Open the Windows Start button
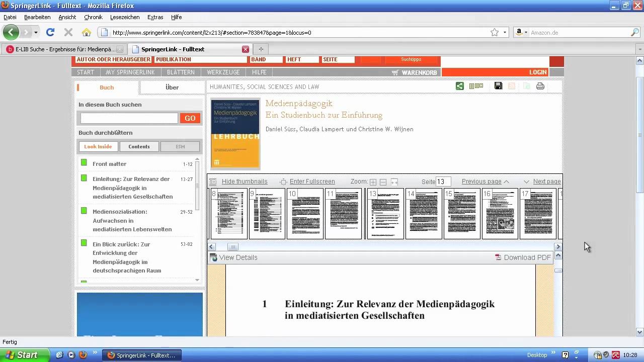The image size is (644, 362). tap(25, 355)
